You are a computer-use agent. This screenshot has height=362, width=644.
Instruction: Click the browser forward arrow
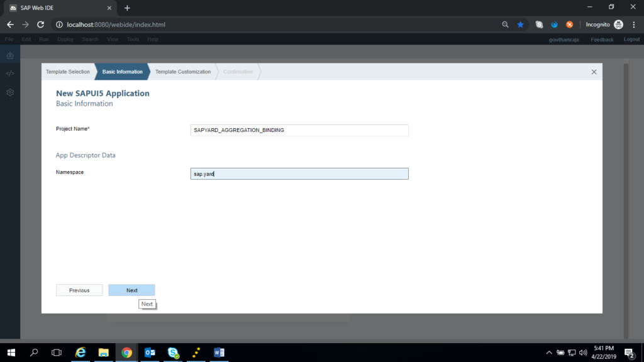25,25
